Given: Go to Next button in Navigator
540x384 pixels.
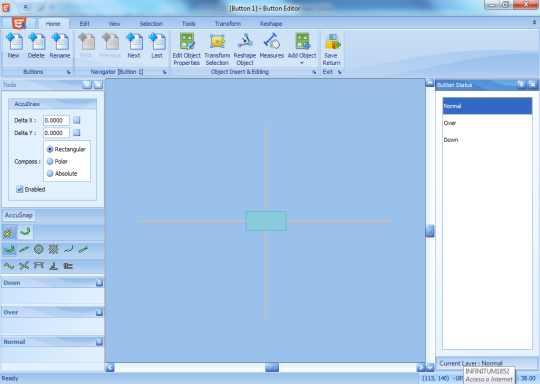Looking at the screenshot, I should (x=134, y=46).
